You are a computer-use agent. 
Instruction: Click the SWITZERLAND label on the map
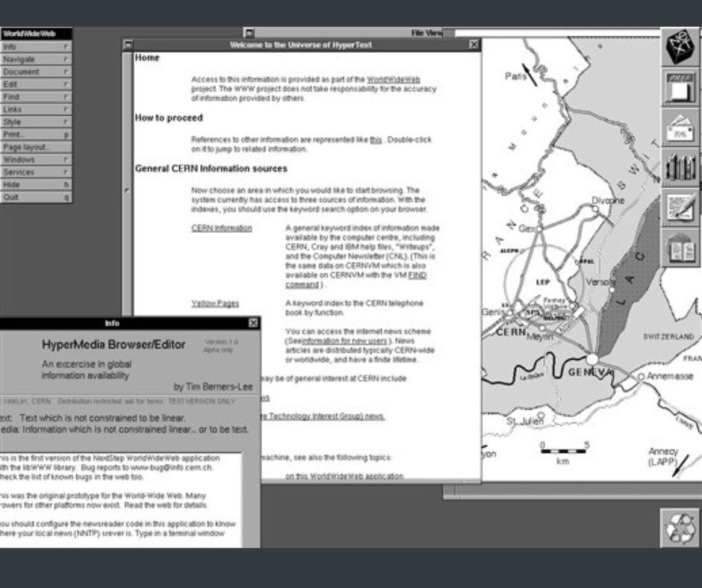pos(668,337)
